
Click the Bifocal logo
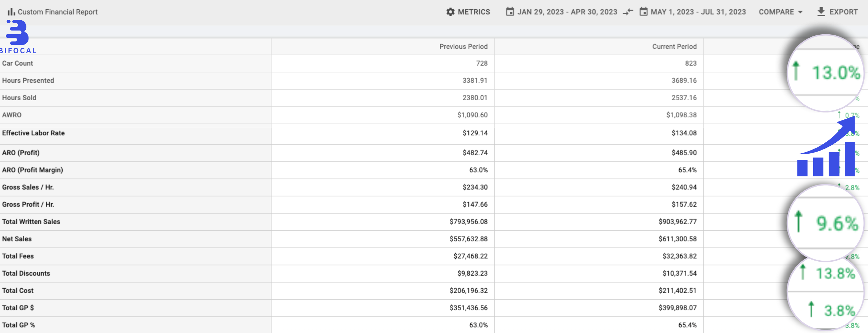(x=18, y=36)
